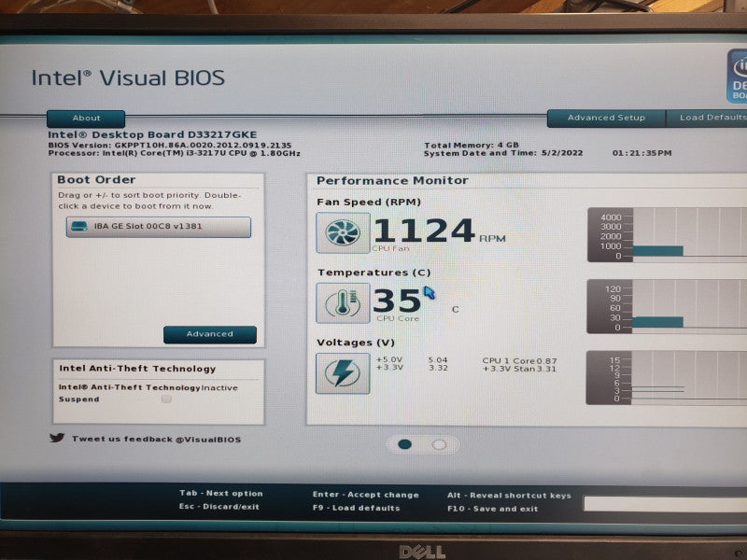Click the voltages history graph
Viewport: 747px width, 560px height.
tap(667, 378)
